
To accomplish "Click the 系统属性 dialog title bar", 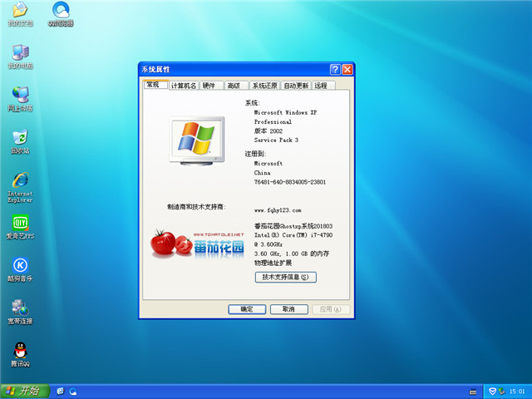I will (234, 70).
